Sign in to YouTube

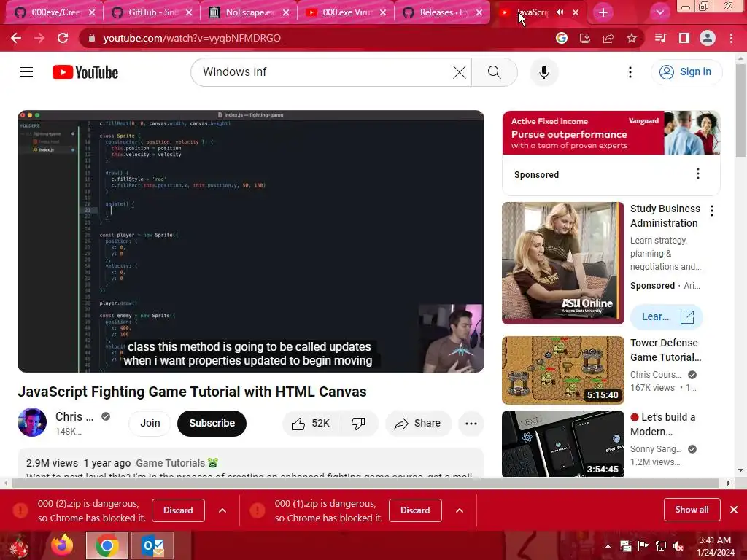[686, 72]
